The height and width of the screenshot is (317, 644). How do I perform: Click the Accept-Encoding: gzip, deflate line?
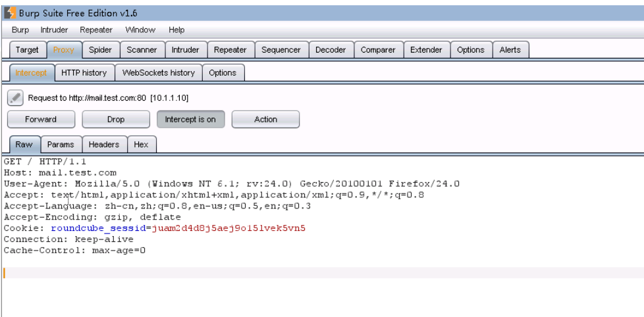click(92, 217)
